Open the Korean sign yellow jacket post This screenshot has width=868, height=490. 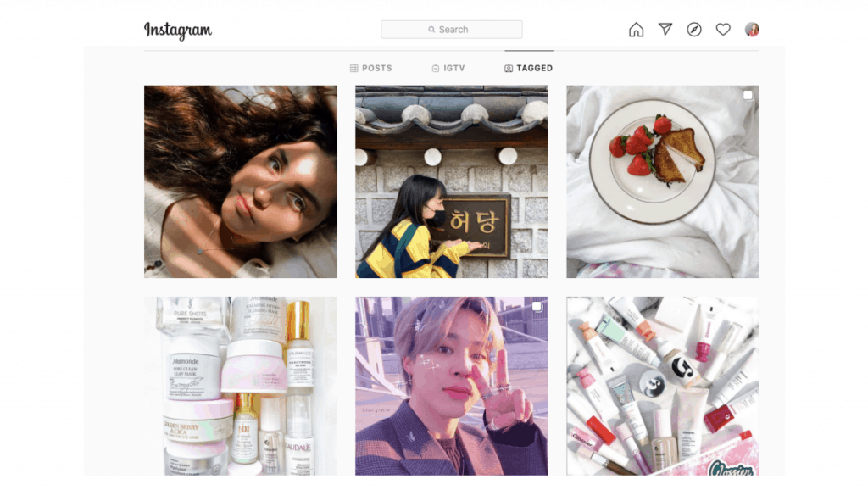coord(452,181)
